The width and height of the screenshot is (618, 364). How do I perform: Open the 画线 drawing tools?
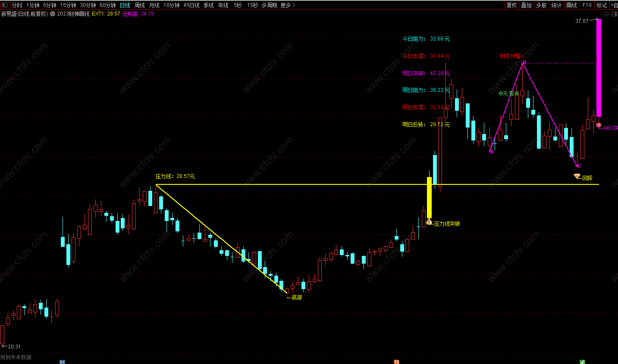click(572, 5)
